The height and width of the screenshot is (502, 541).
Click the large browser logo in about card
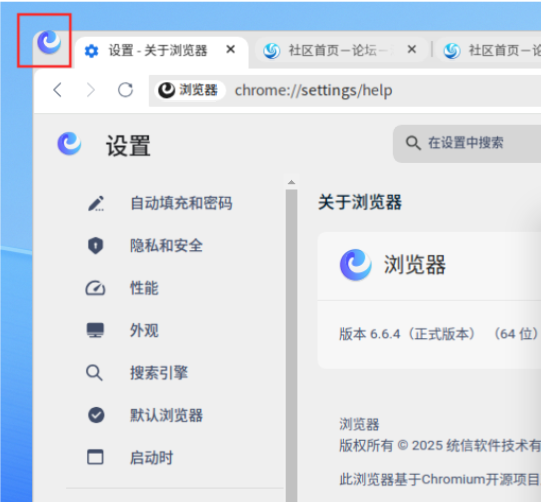pyautogui.click(x=356, y=265)
